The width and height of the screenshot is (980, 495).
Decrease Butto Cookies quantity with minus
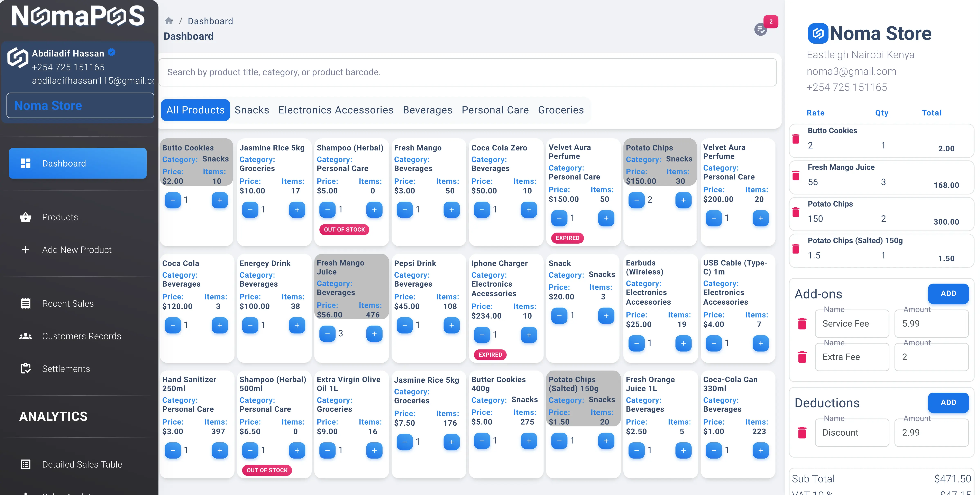pos(173,200)
